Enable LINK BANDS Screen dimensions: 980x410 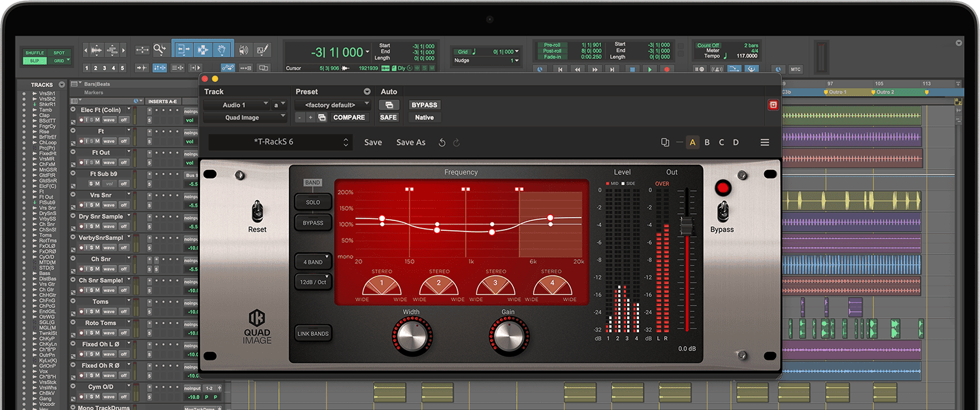314,334
